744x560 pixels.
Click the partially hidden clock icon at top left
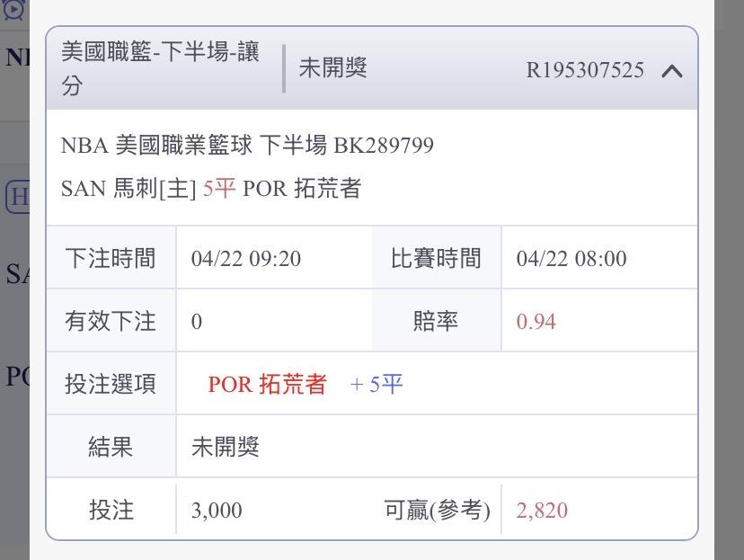pos(13,11)
